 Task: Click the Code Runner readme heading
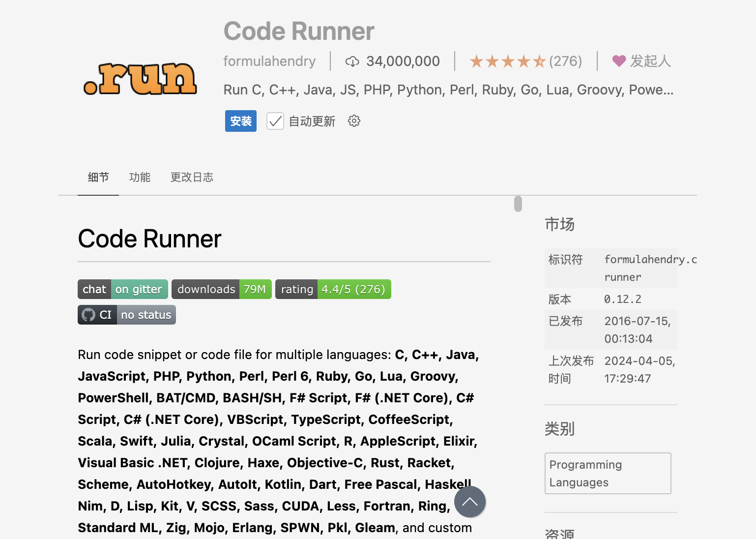pos(149,239)
